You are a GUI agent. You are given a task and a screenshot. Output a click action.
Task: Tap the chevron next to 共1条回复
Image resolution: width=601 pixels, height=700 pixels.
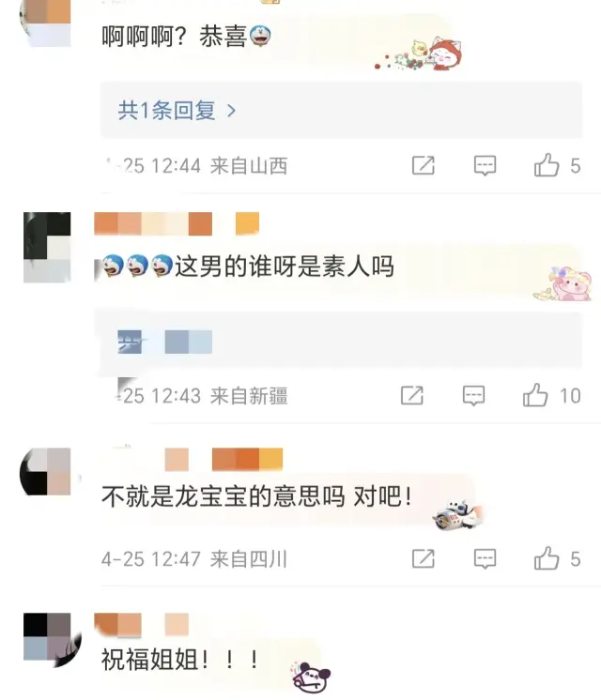click(231, 111)
